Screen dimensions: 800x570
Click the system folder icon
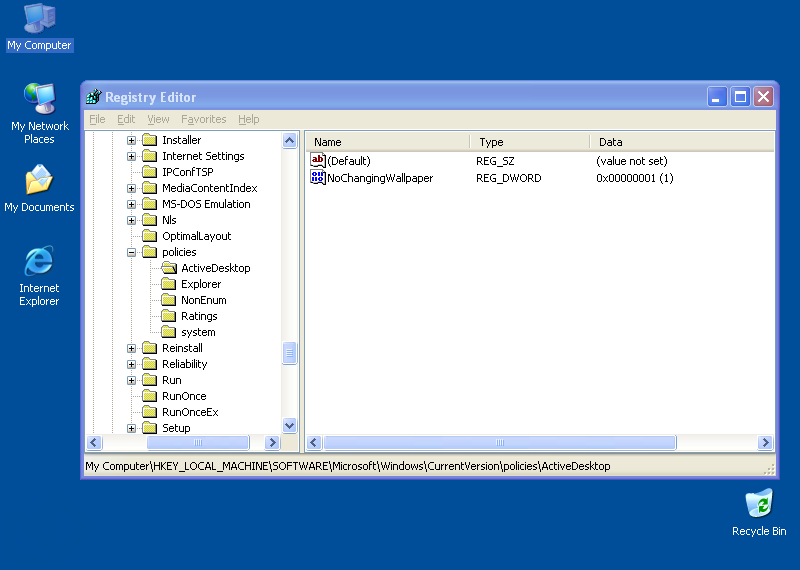point(169,332)
